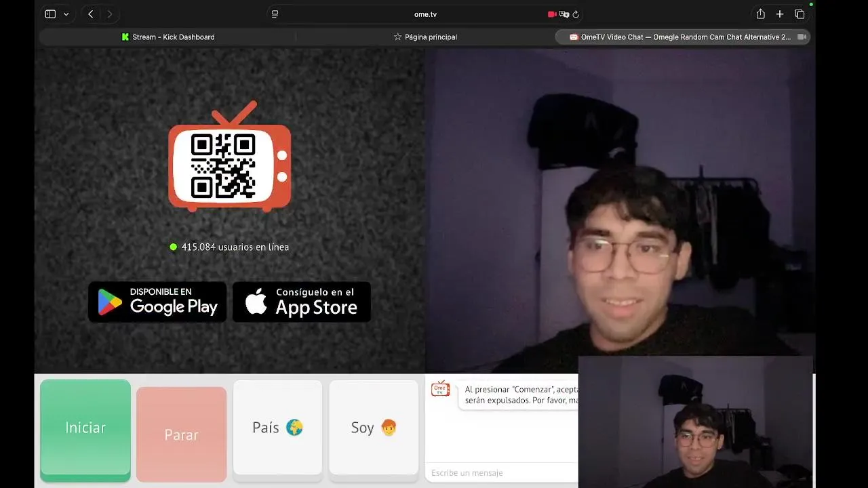Image resolution: width=868 pixels, height=488 pixels.
Task: Show the tab overview
Action: pos(800,14)
